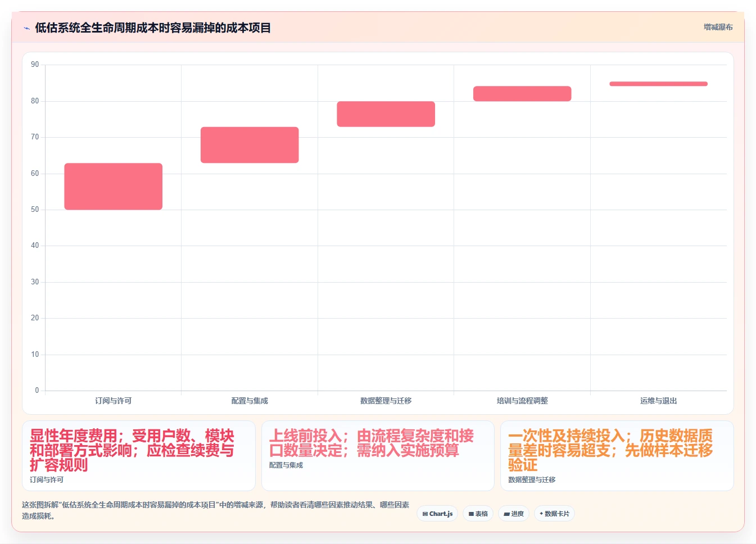The width and height of the screenshot is (756, 544).
Task: Click the 数据整理与迁移 waterfall bar
Action: (386, 114)
